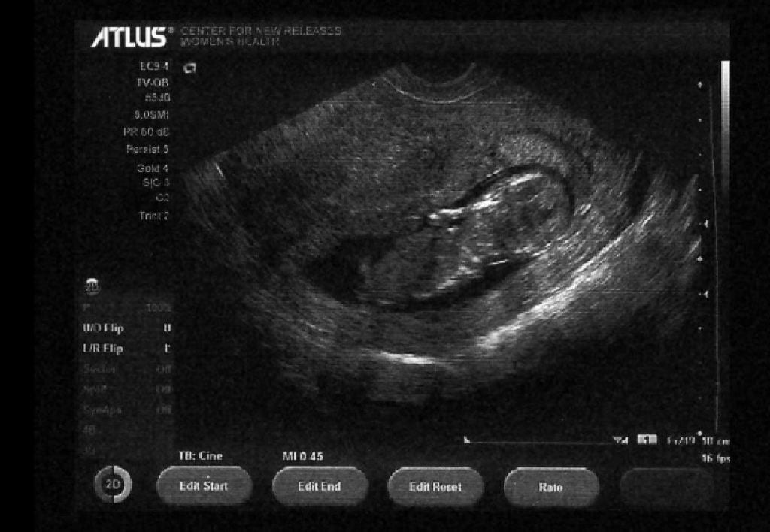The image size is (770, 532).
Task: Click the 'Trint 2' parameter
Action: (x=153, y=216)
